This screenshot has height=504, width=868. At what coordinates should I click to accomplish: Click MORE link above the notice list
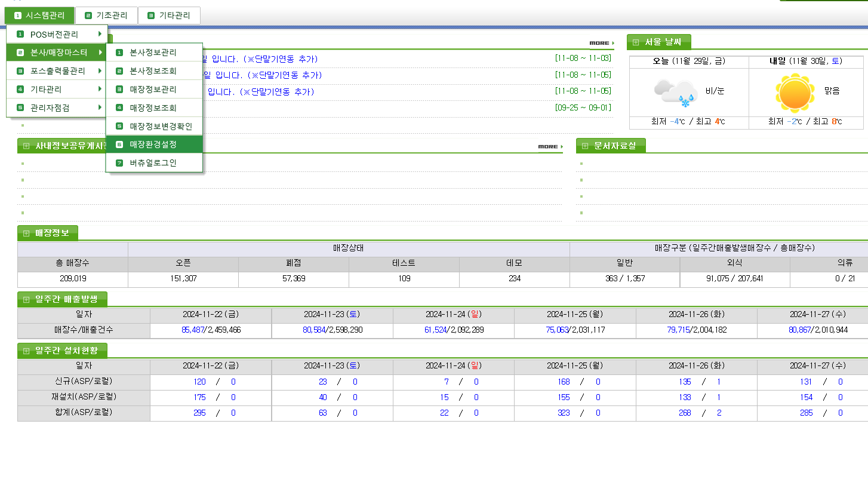(601, 43)
